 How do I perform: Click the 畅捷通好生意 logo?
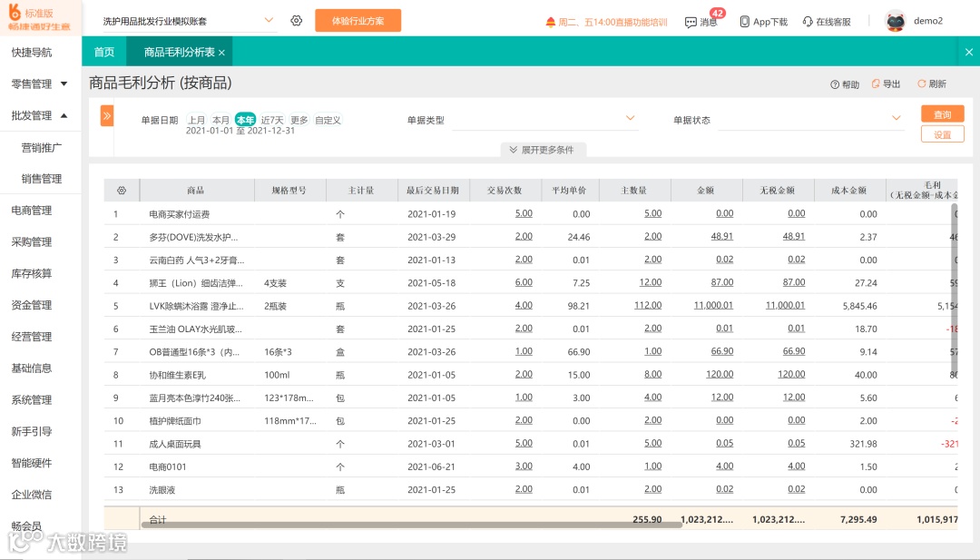[x=40, y=19]
